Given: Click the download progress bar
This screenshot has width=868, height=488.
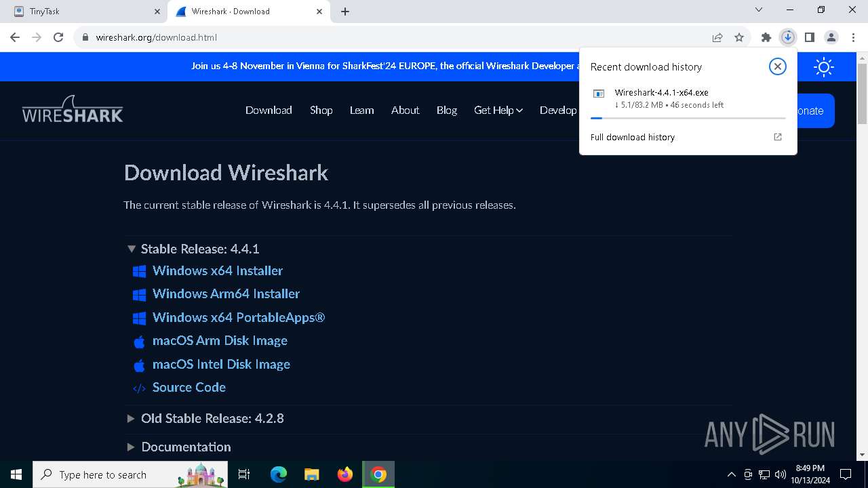Looking at the screenshot, I should coord(688,118).
